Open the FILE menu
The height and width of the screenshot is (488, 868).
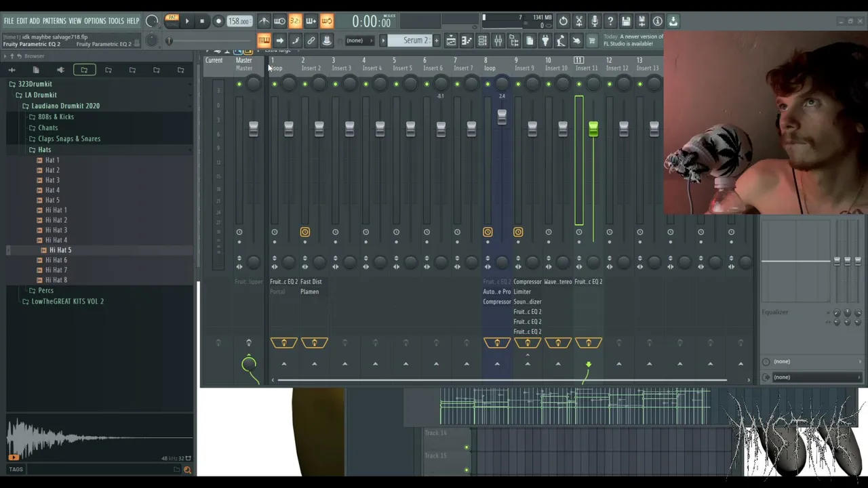pos(8,21)
